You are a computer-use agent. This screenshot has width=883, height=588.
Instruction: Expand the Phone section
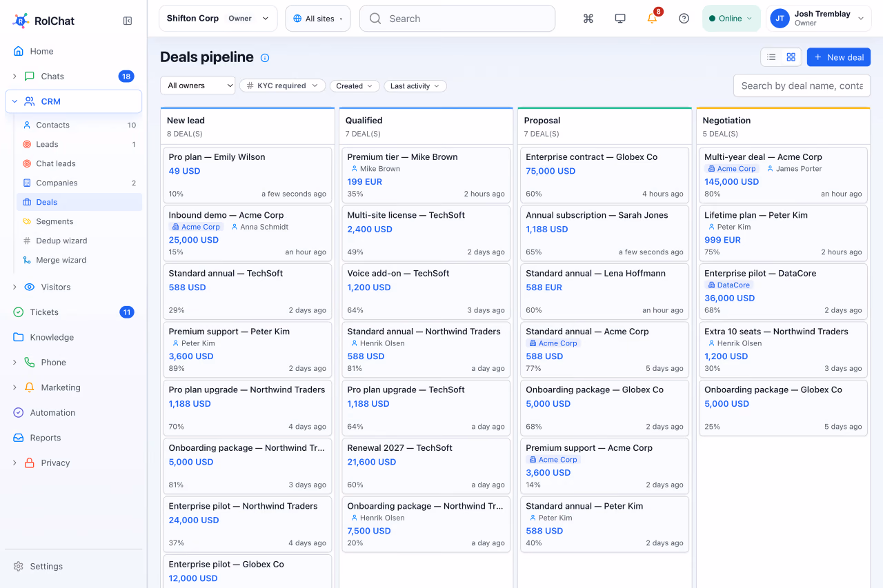(x=14, y=363)
